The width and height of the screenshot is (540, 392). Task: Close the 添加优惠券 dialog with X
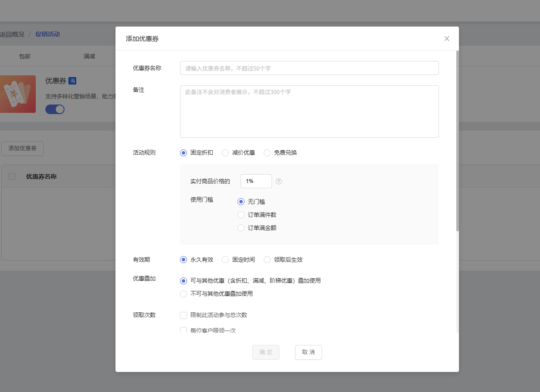(447, 39)
